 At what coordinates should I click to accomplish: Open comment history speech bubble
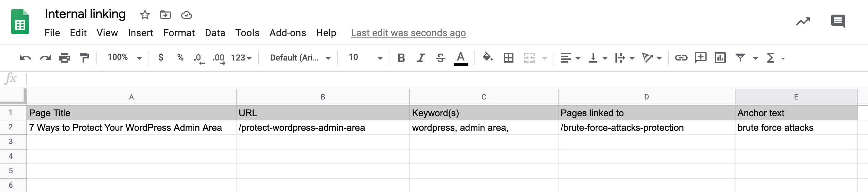838,22
